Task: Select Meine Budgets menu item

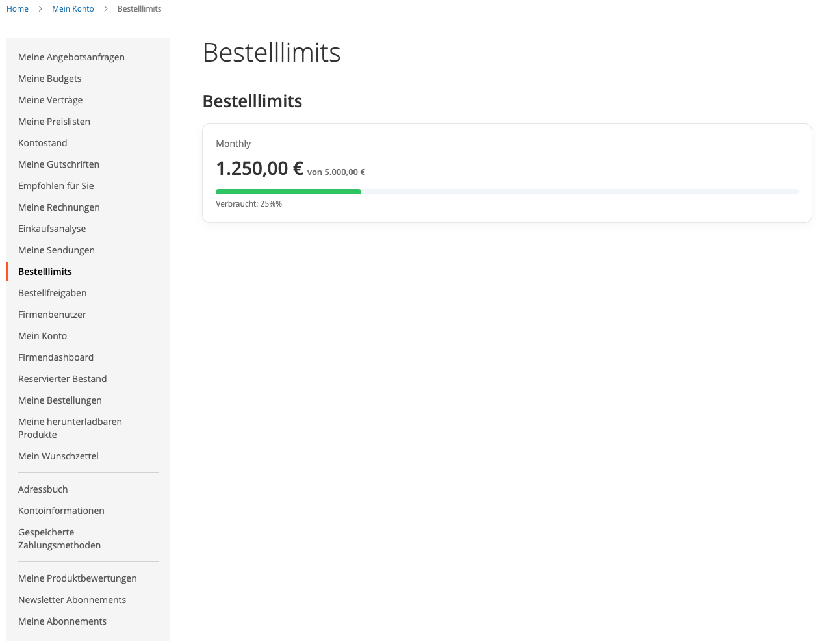Action: pyautogui.click(x=50, y=79)
